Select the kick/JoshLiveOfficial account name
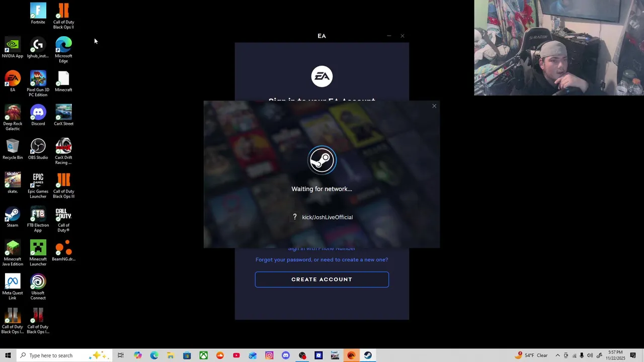 click(328, 217)
